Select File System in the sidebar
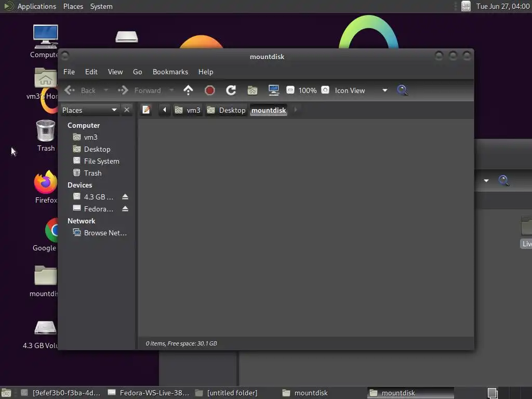This screenshot has height=399, width=532. (98, 161)
